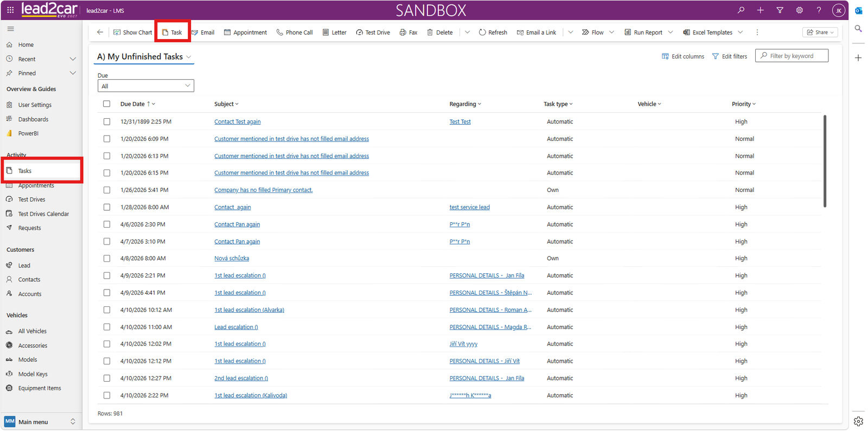Viewport: 868px width, 431px height.
Task: Click the search magnifier in the header
Action: 741,10
